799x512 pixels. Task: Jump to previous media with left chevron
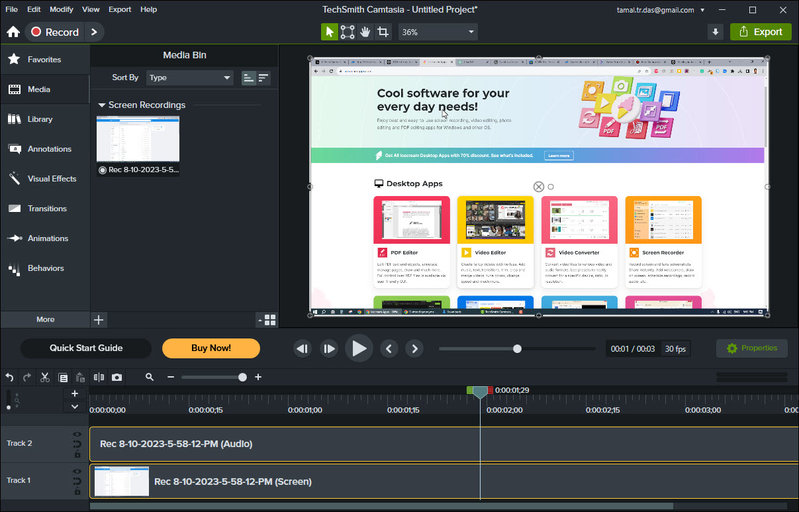[389, 349]
